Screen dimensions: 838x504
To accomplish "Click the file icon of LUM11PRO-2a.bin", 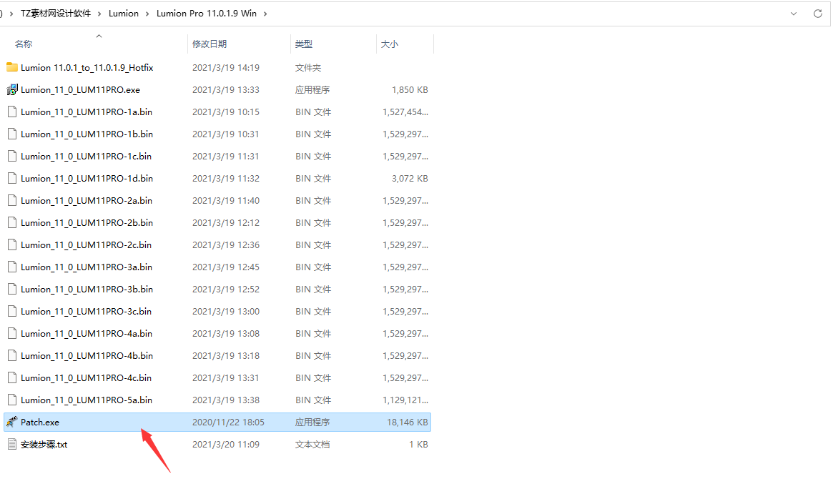I will 11,200.
